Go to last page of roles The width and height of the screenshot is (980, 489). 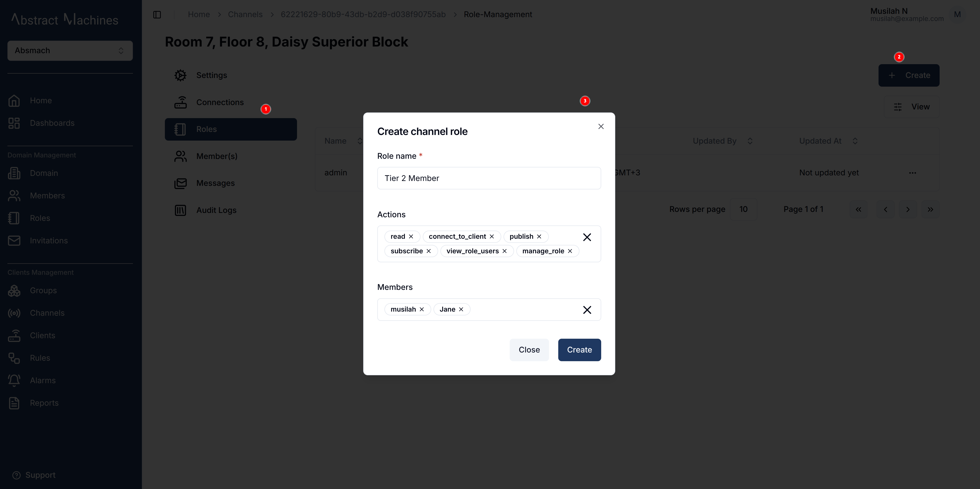[x=930, y=209]
